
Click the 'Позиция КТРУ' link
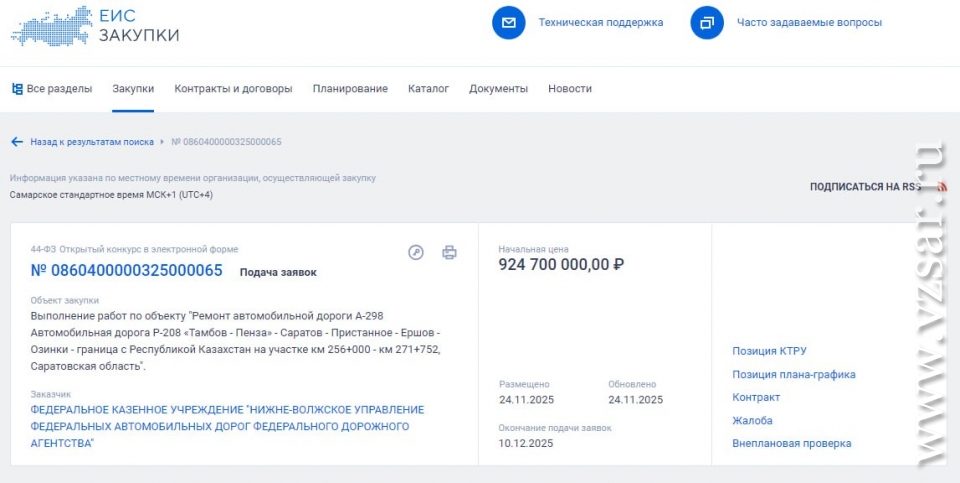pos(769,351)
